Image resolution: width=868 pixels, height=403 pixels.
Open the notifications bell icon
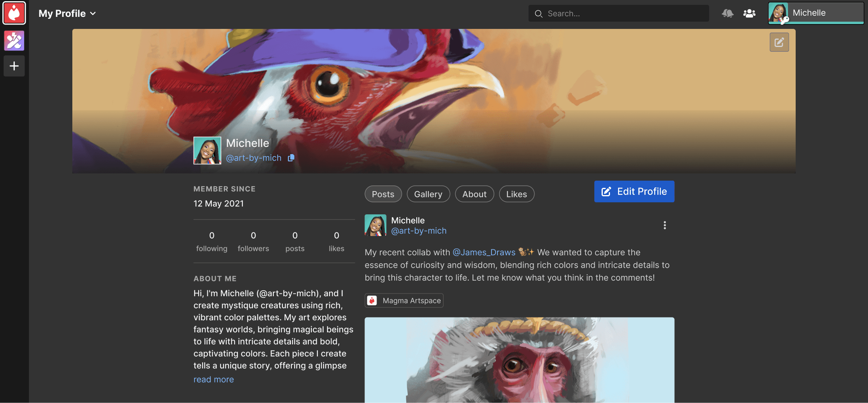tap(727, 14)
